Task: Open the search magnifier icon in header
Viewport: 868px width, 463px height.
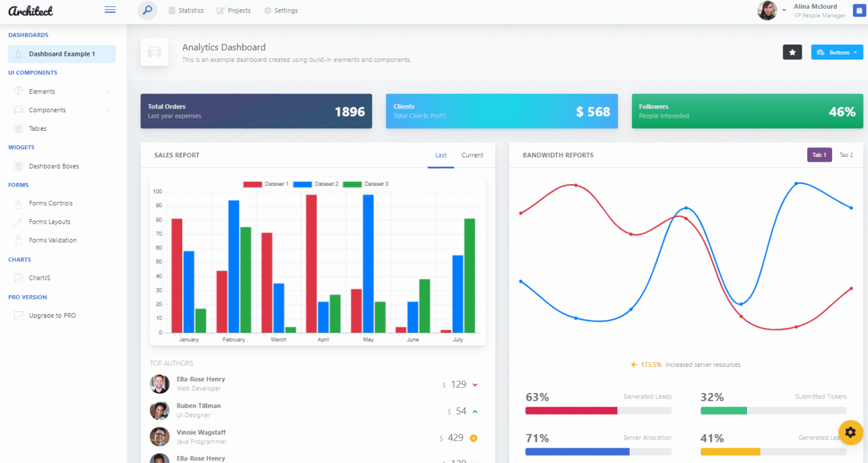Action: 148,11
